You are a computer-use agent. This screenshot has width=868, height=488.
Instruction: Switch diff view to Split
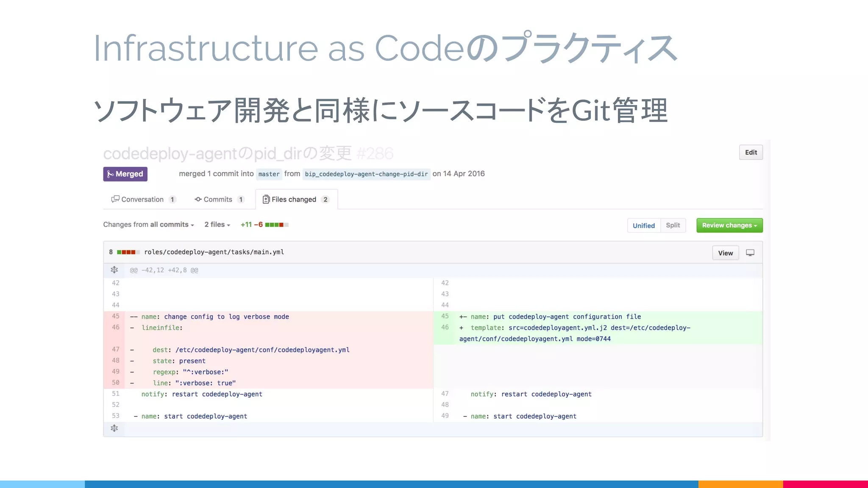point(673,225)
